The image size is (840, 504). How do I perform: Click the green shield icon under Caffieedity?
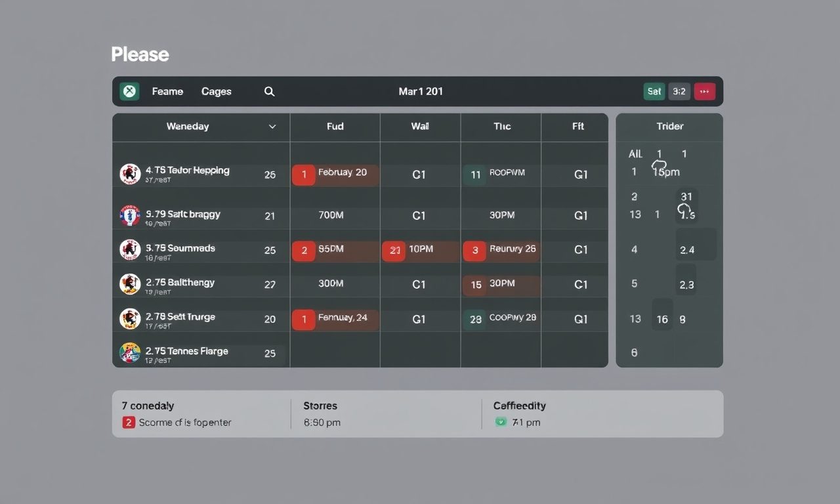(x=501, y=422)
